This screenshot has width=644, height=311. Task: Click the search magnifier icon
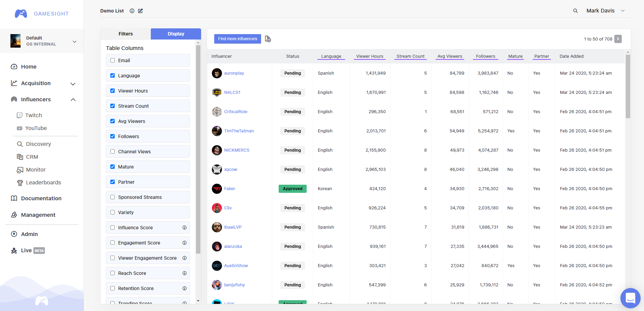(x=576, y=11)
